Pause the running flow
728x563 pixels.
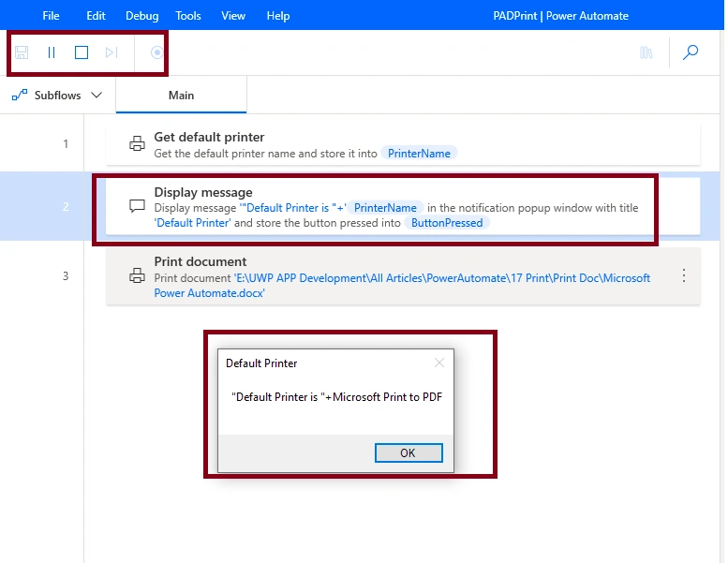[x=52, y=52]
